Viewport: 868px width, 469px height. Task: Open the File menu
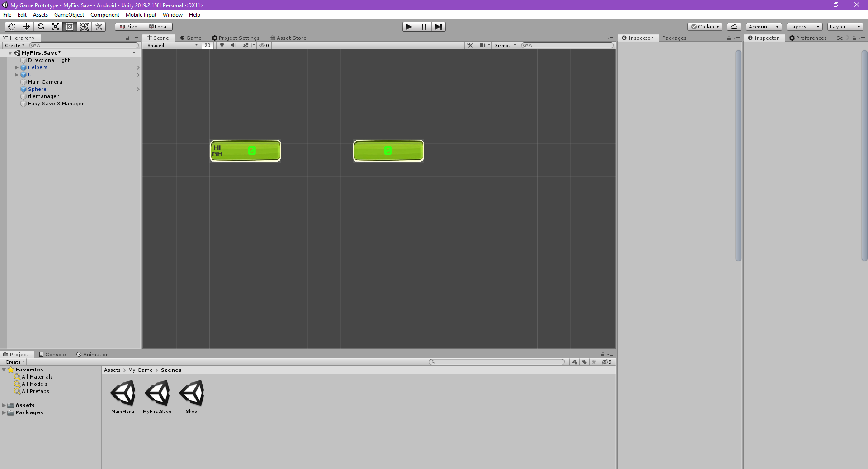[x=7, y=15]
